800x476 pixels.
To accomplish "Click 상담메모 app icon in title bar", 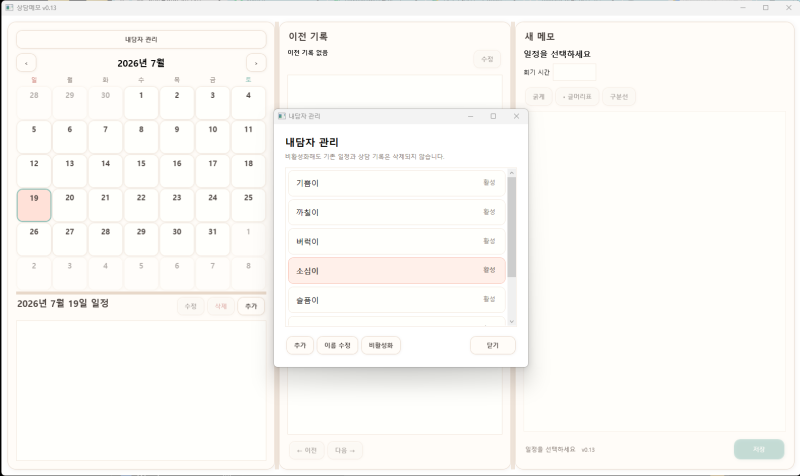I will coord(9,8).
